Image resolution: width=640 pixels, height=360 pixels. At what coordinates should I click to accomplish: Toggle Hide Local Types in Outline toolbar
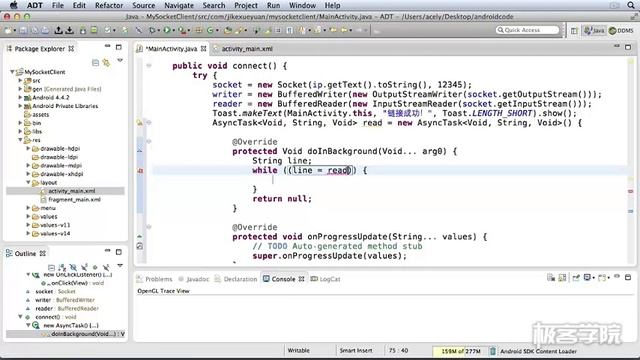(x=106, y=267)
